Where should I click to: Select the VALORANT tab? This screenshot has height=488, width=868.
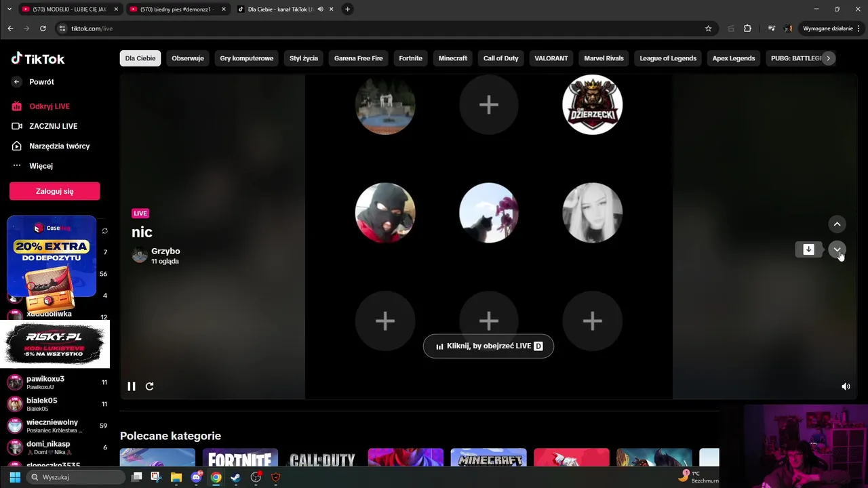(x=551, y=58)
